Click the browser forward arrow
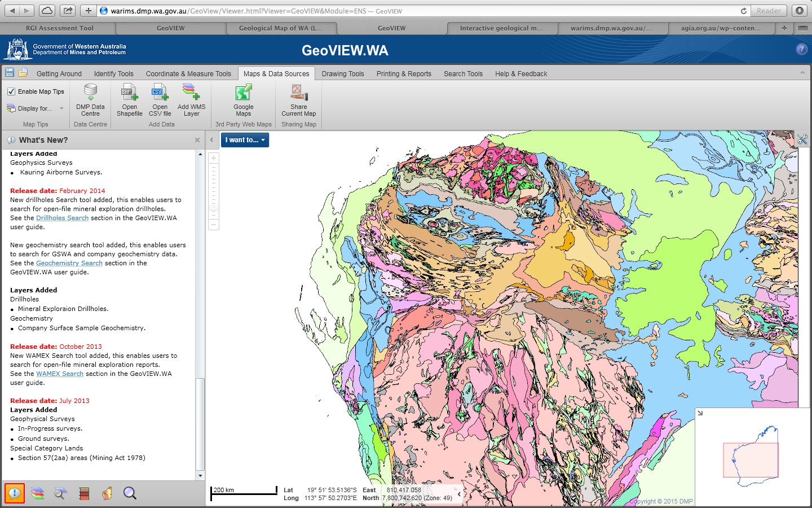 pyautogui.click(x=27, y=11)
